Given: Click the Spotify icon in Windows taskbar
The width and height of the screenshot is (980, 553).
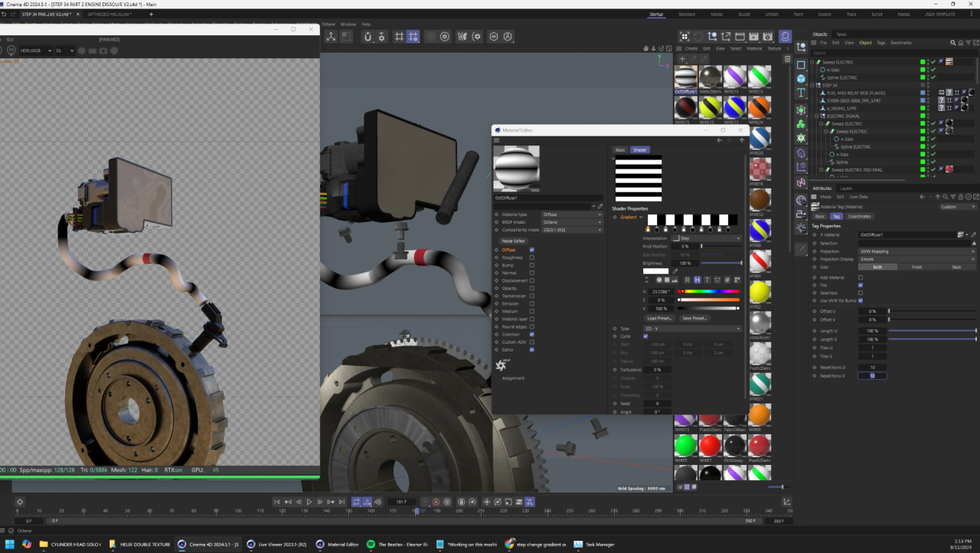Looking at the screenshot, I should click(x=371, y=544).
